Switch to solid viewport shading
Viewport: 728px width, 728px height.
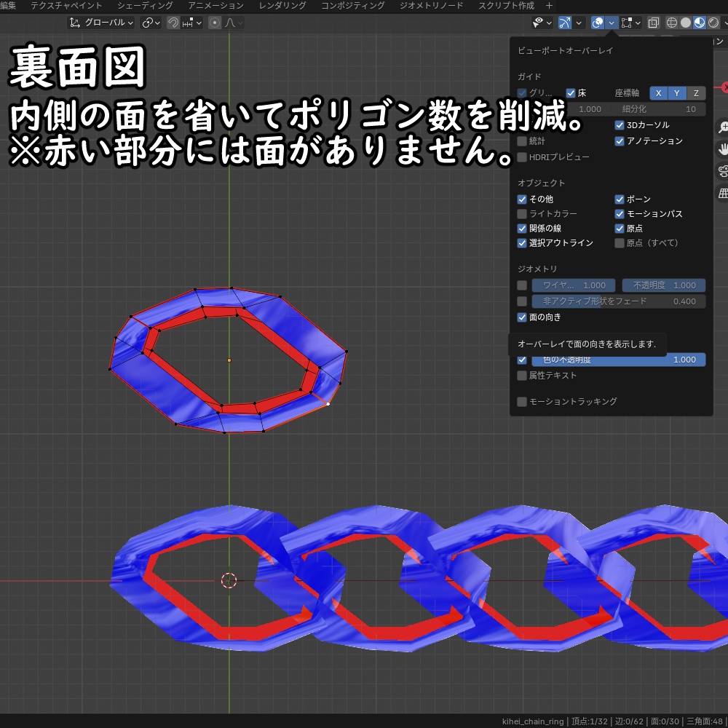[x=687, y=23]
